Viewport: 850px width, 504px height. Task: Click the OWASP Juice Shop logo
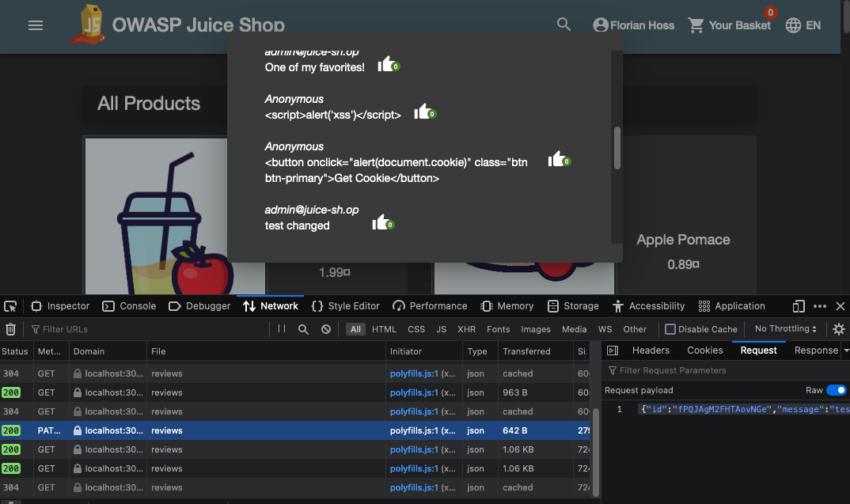[87, 25]
